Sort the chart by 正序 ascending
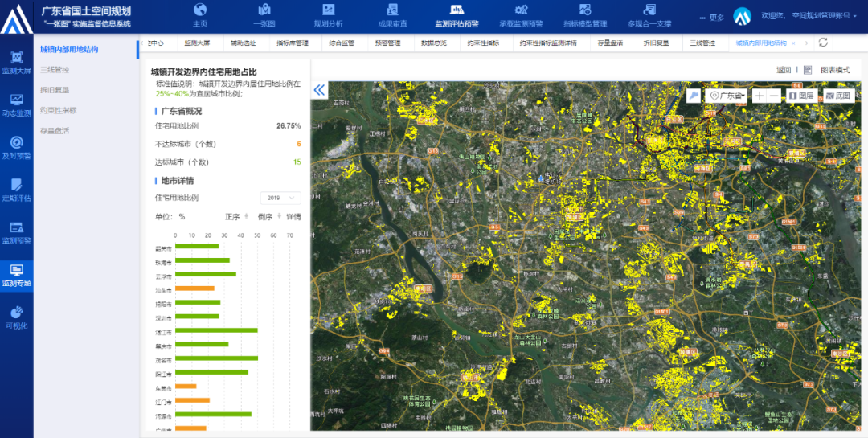Image resolution: width=868 pixels, height=438 pixels. pos(236,216)
